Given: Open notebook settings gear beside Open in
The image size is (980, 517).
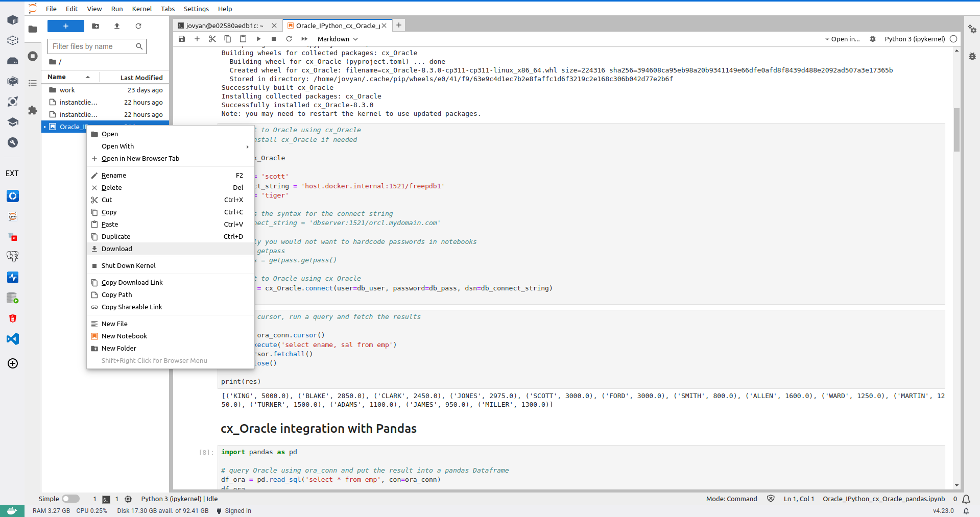Looking at the screenshot, I should [x=873, y=39].
